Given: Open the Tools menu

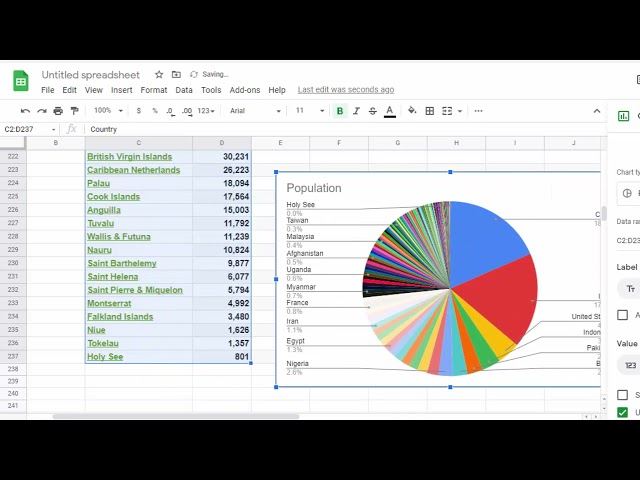Looking at the screenshot, I should point(211,90).
